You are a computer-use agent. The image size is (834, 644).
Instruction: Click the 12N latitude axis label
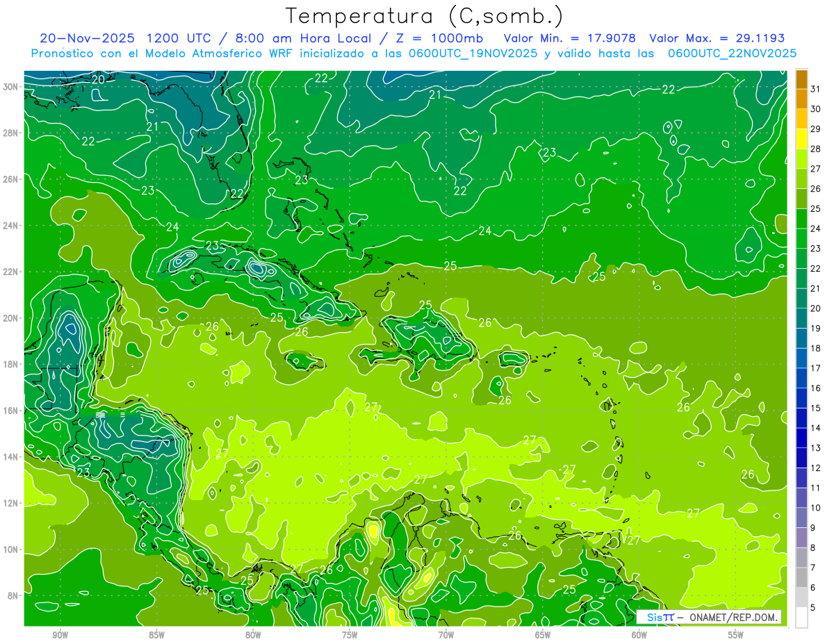(x=10, y=503)
